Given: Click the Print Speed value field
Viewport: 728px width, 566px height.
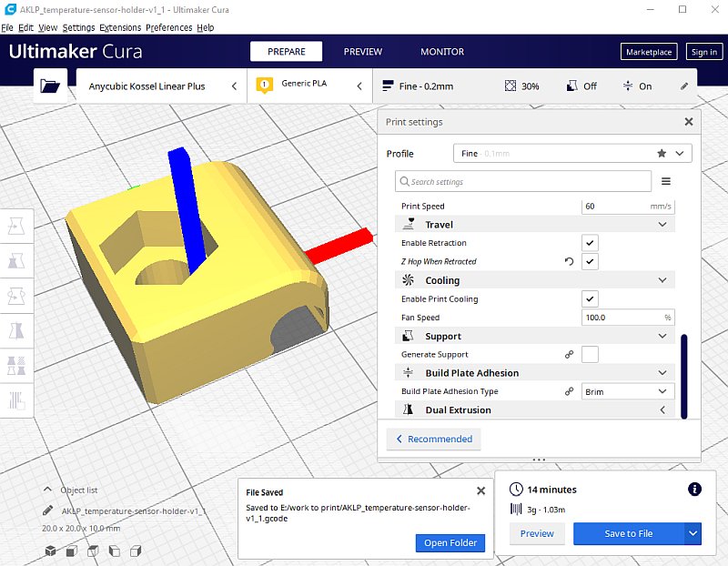Looking at the screenshot, I should tap(628, 207).
